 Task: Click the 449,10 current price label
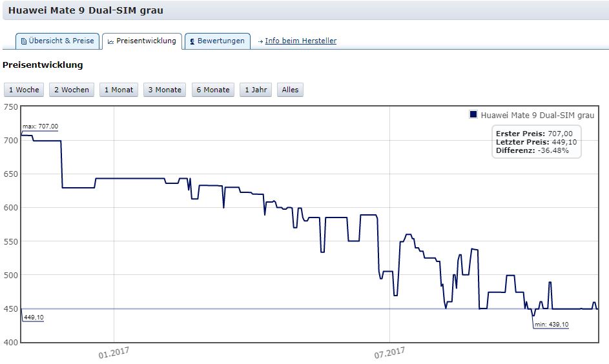[x=34, y=318]
